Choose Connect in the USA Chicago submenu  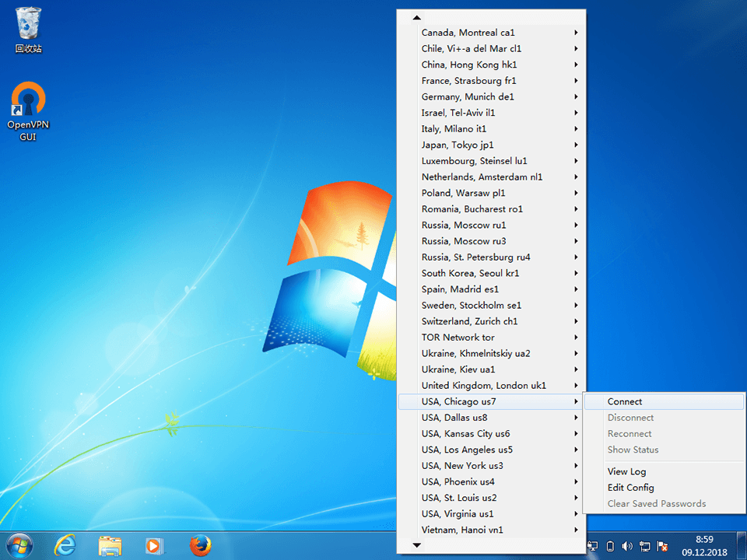point(664,401)
